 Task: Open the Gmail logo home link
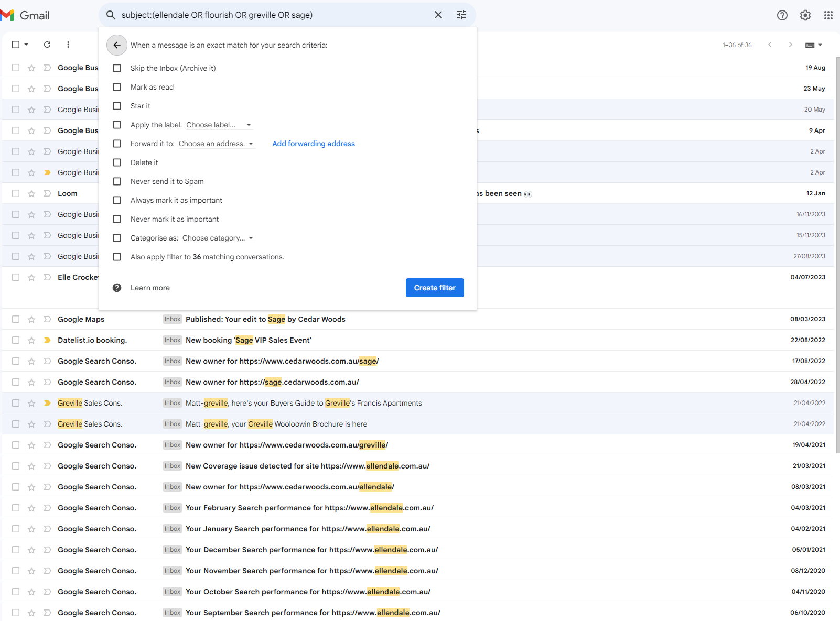point(25,15)
